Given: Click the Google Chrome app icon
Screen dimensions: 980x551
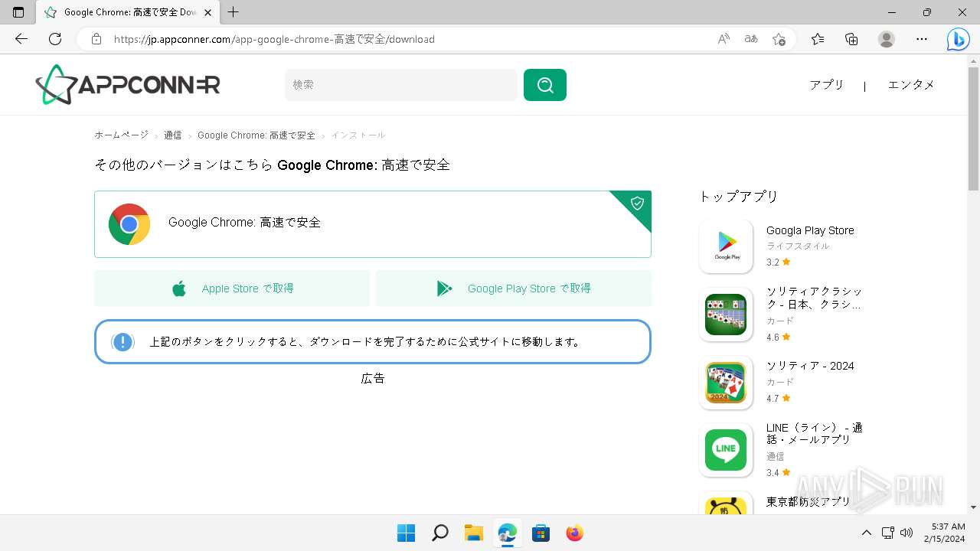Looking at the screenshot, I should point(129,223).
